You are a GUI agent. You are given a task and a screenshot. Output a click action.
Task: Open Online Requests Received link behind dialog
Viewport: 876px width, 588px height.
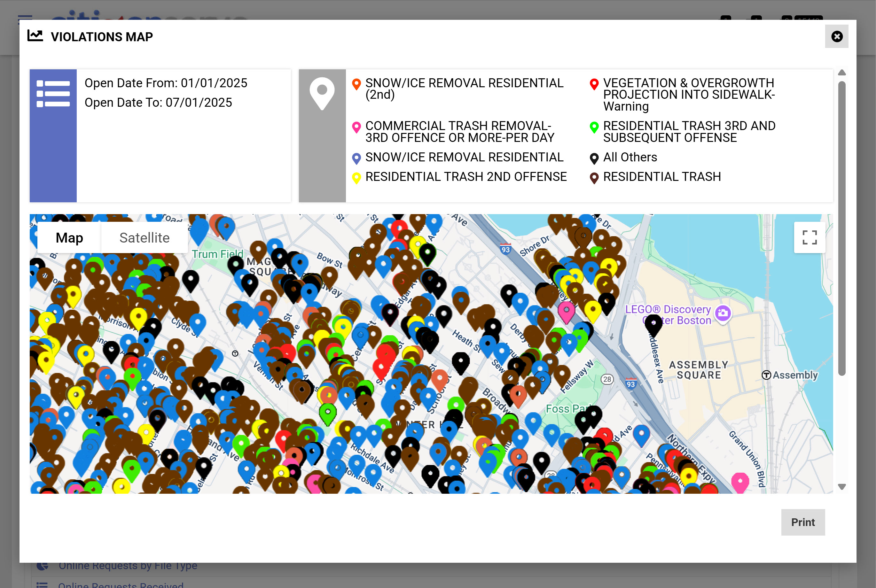click(x=121, y=585)
